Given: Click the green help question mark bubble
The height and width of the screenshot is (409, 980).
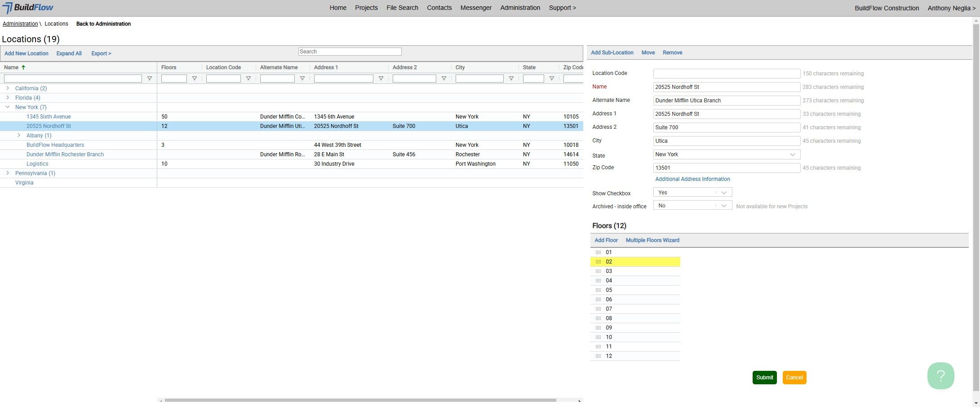Looking at the screenshot, I should pos(940,376).
